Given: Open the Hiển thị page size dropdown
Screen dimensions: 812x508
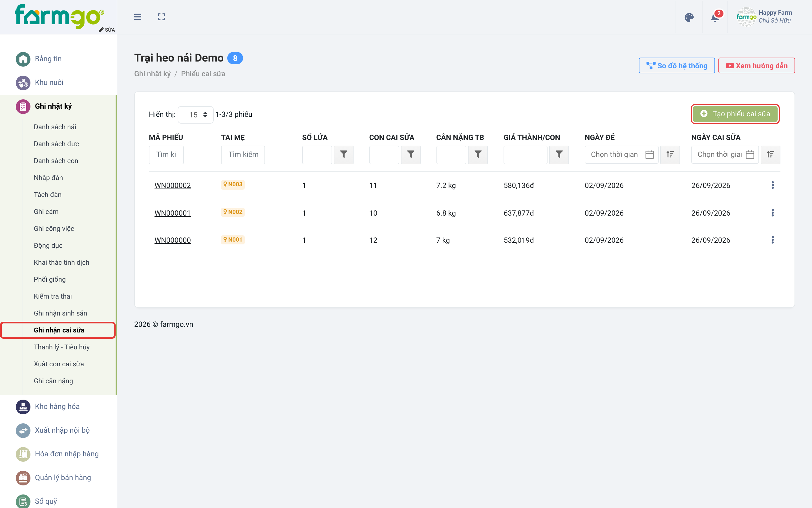Looking at the screenshot, I should [x=196, y=115].
